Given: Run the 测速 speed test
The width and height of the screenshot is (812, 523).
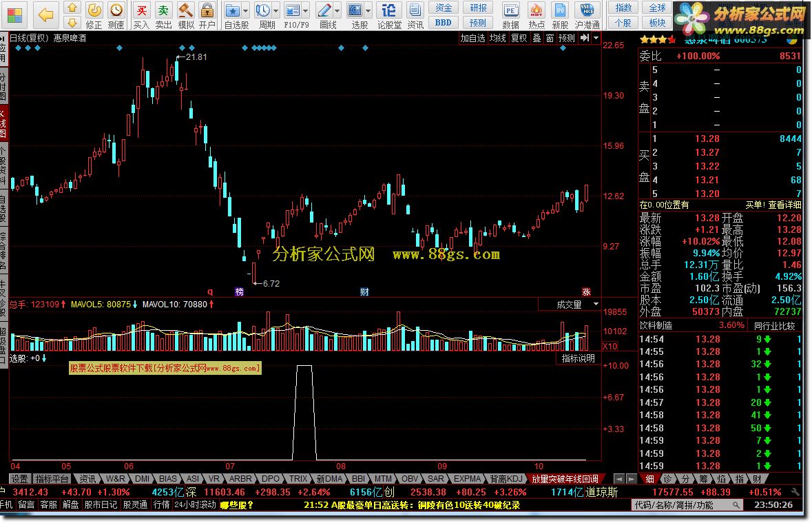Looking at the screenshot, I should (116, 15).
